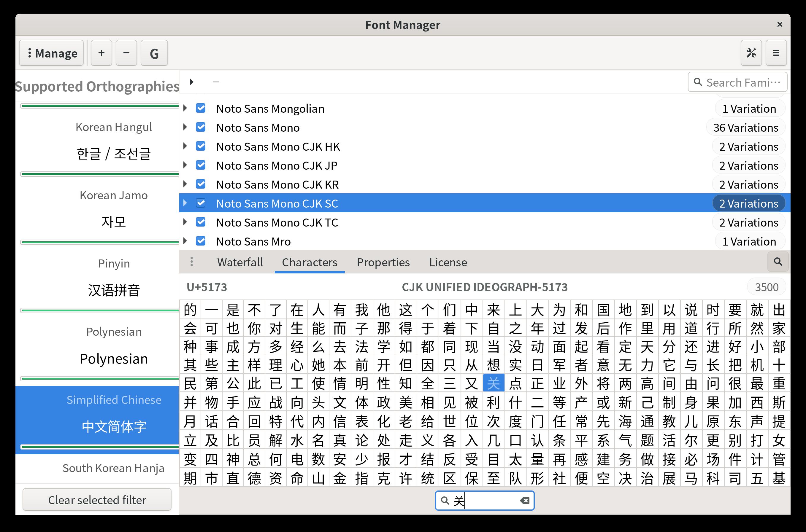Select the character 期 in the last row
The height and width of the screenshot is (532, 806).
click(x=190, y=478)
